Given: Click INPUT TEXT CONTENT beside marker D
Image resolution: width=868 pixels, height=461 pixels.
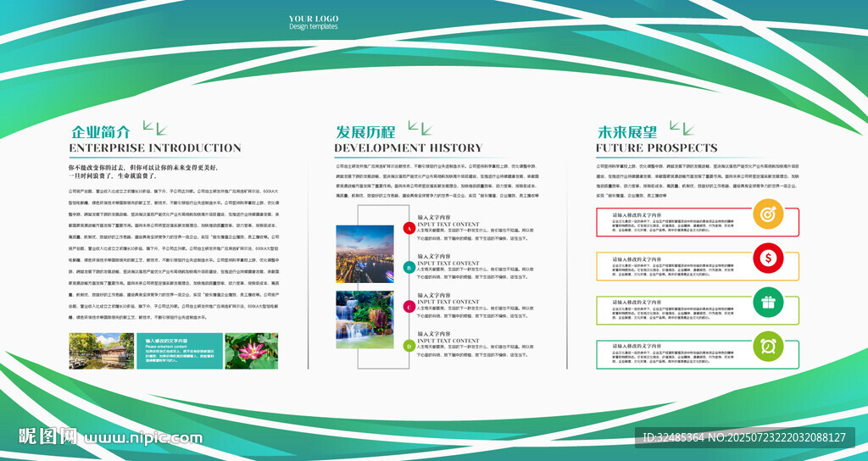Looking at the screenshot, I should point(448,341).
